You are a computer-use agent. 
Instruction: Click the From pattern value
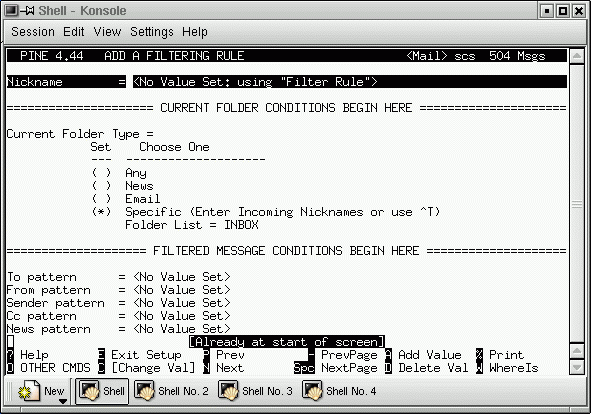tap(181, 290)
